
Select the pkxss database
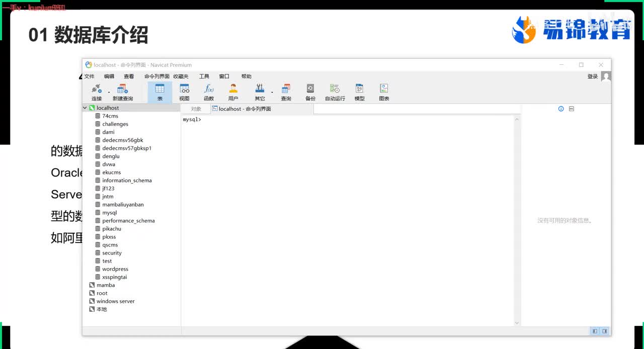tap(109, 237)
